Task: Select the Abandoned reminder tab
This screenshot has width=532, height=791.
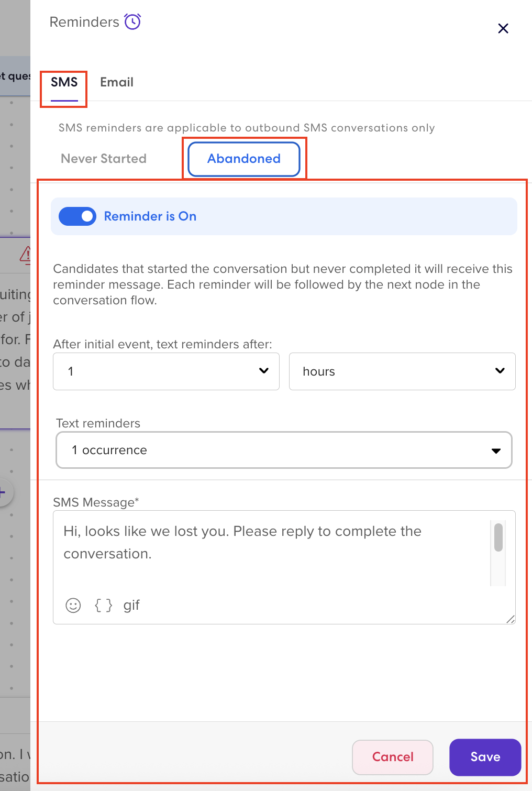Action: pos(244,159)
